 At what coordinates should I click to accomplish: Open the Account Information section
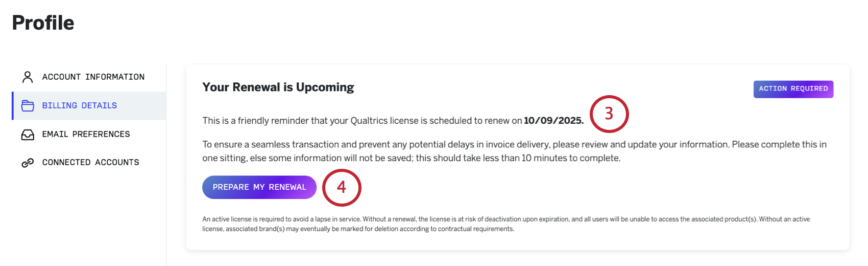click(x=89, y=77)
